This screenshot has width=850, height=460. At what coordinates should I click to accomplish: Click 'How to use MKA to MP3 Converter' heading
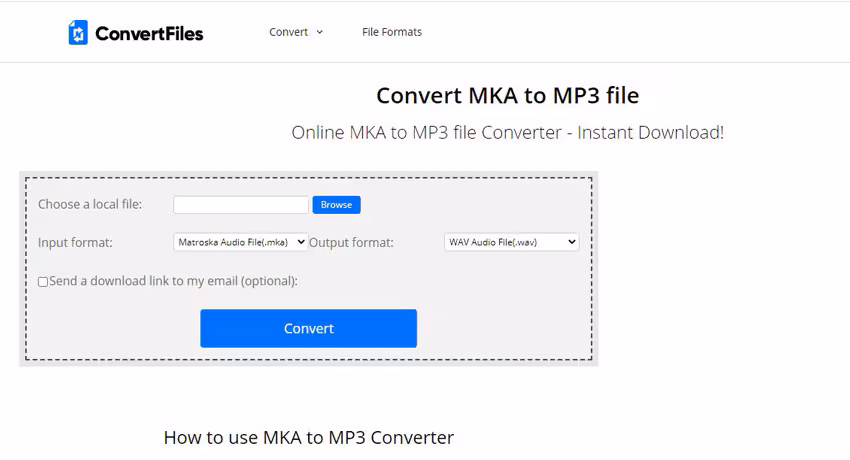point(308,437)
